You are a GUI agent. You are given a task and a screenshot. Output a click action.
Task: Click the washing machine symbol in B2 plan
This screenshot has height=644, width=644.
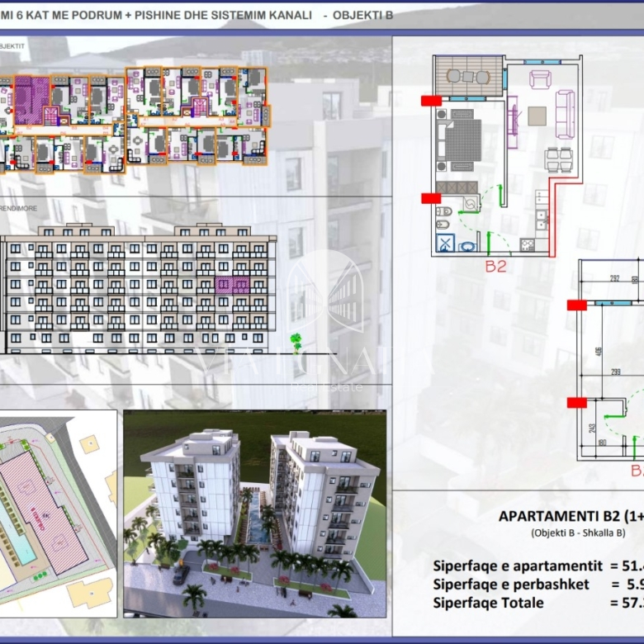(x=471, y=204)
